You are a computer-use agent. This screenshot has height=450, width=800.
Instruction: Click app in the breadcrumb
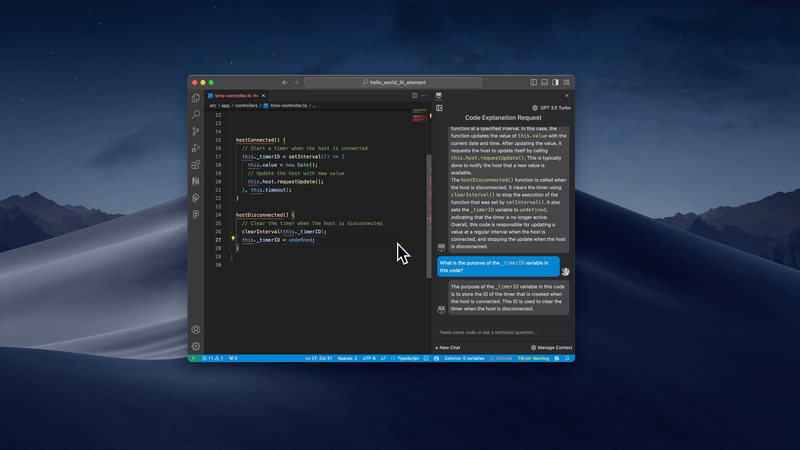click(226, 106)
